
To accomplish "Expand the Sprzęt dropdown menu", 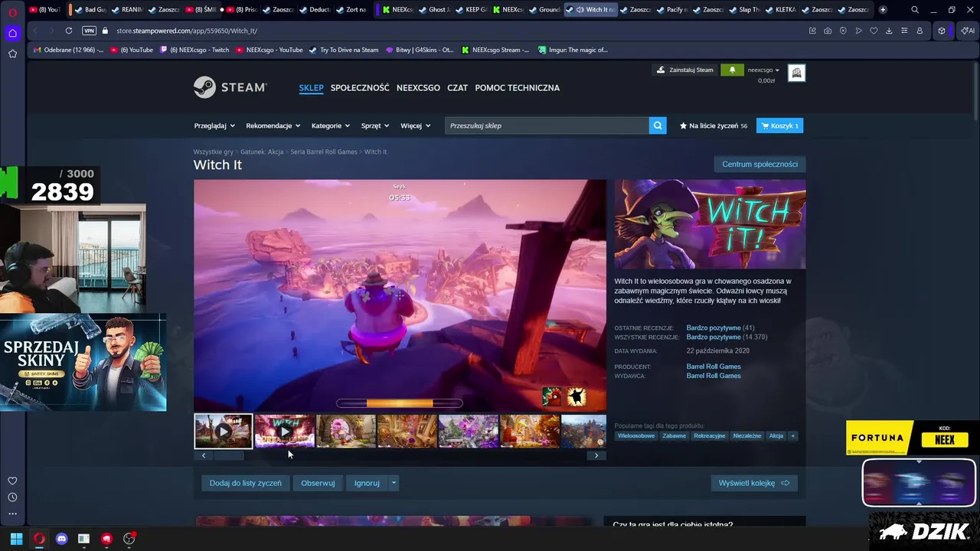I will pyautogui.click(x=375, y=126).
